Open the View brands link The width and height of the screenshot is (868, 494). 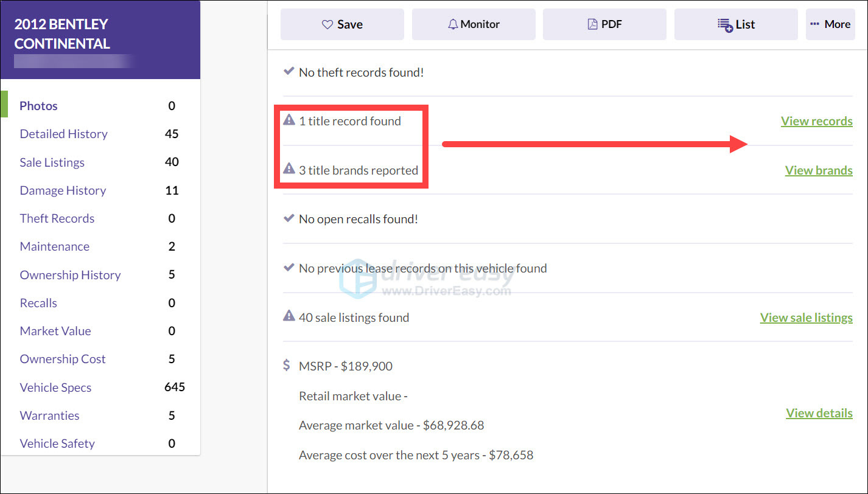819,170
